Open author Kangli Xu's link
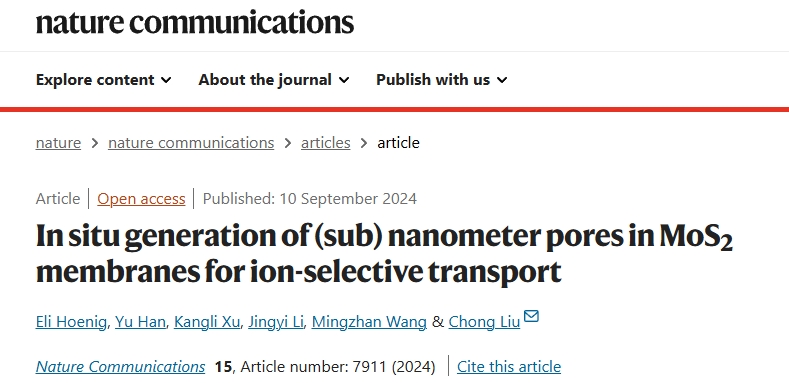The image size is (789, 383). [x=207, y=322]
